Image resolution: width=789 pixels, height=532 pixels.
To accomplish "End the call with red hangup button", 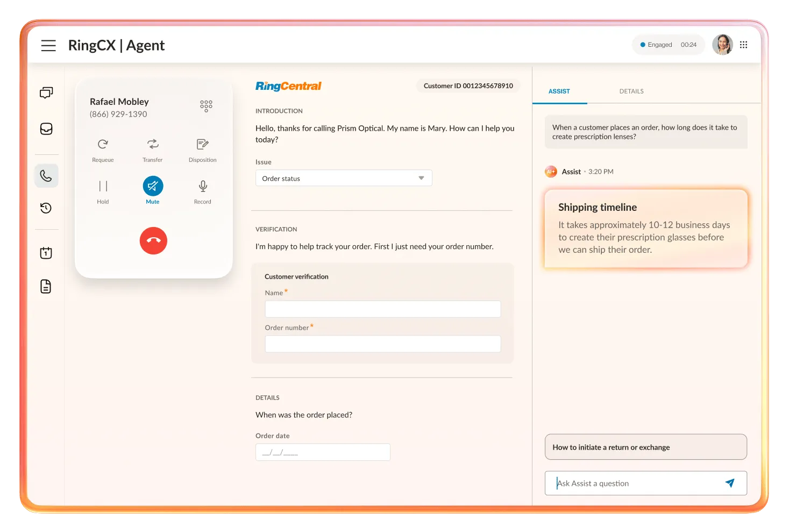I will pyautogui.click(x=153, y=240).
